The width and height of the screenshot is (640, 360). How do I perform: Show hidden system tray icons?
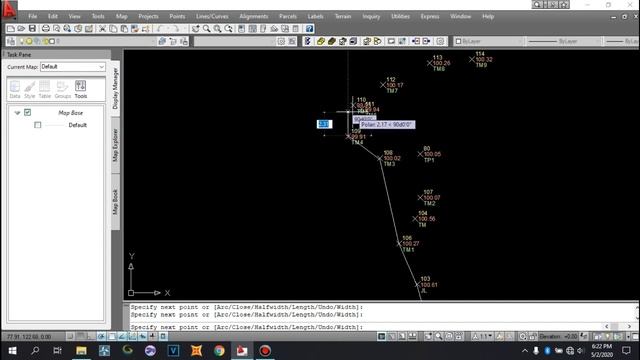[524, 351]
